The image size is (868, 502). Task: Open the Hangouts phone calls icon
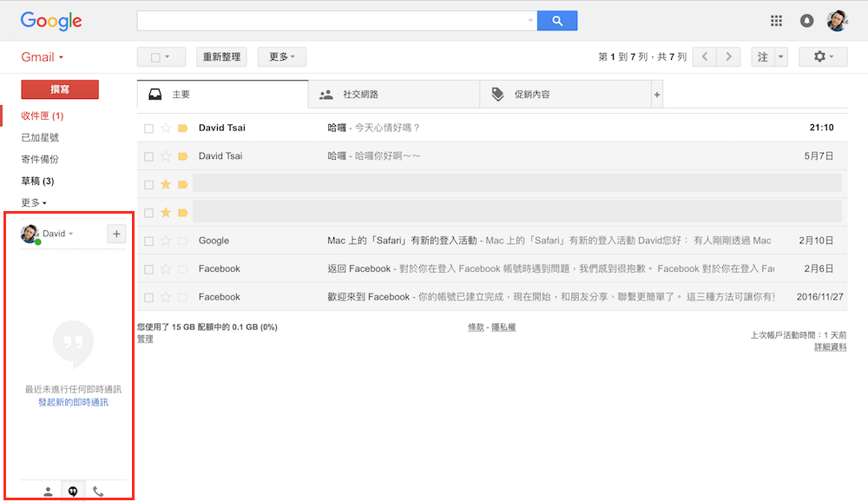click(x=98, y=491)
